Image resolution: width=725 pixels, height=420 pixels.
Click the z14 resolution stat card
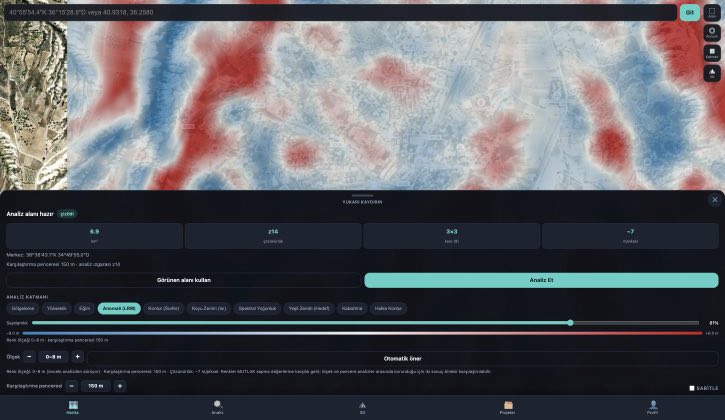click(x=273, y=235)
